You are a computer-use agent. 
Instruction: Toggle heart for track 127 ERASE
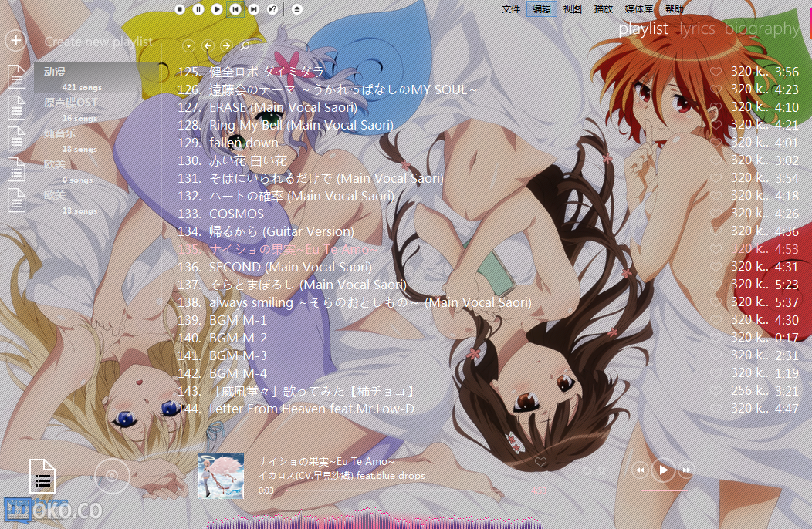[x=716, y=107]
